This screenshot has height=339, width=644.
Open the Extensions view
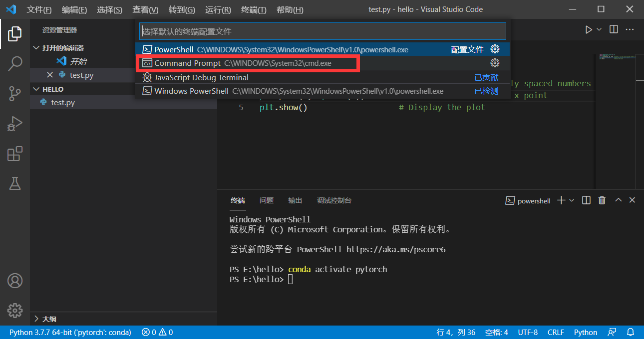coord(15,154)
